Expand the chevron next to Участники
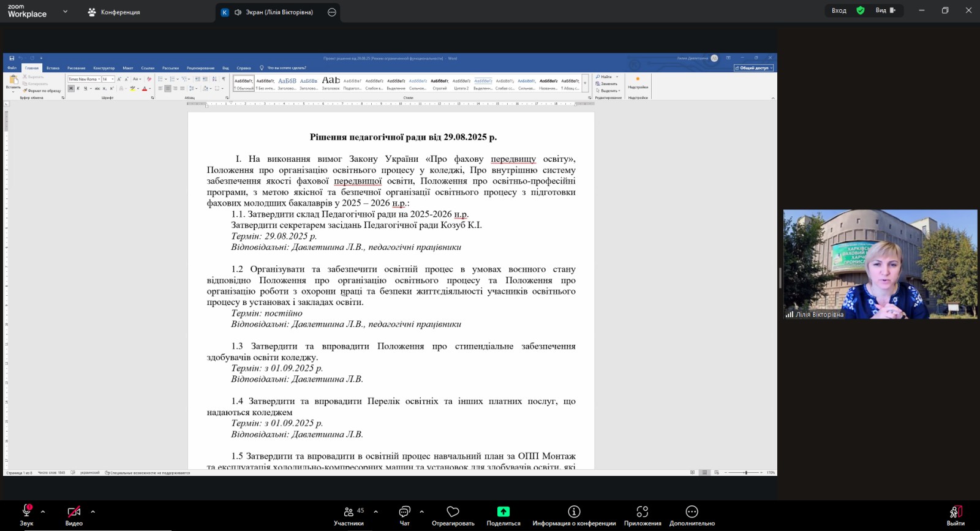The image size is (980, 531). pos(375,511)
